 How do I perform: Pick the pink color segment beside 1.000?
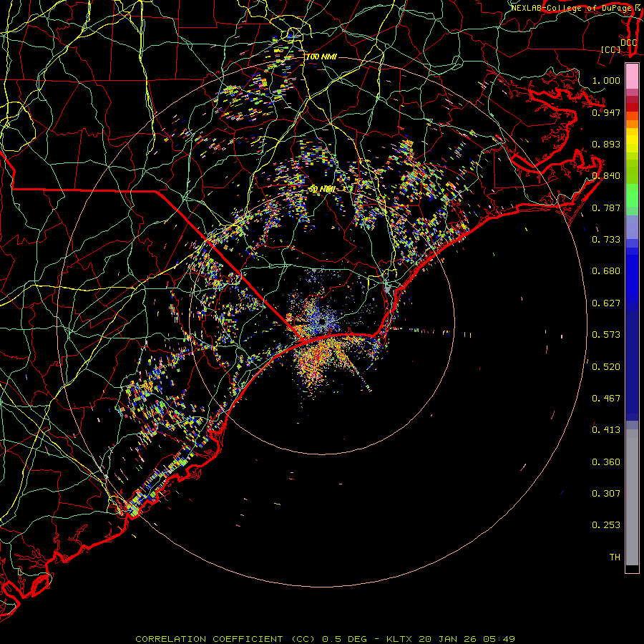coord(632,77)
